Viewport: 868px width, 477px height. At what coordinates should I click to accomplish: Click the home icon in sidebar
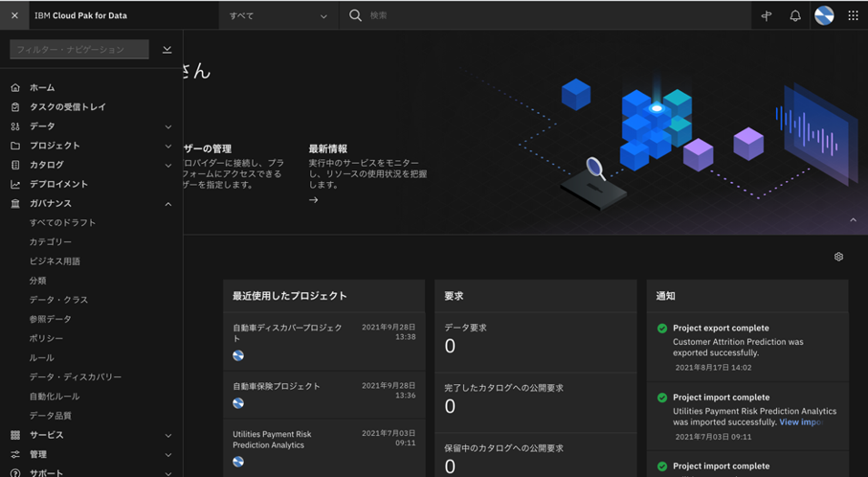(x=15, y=87)
